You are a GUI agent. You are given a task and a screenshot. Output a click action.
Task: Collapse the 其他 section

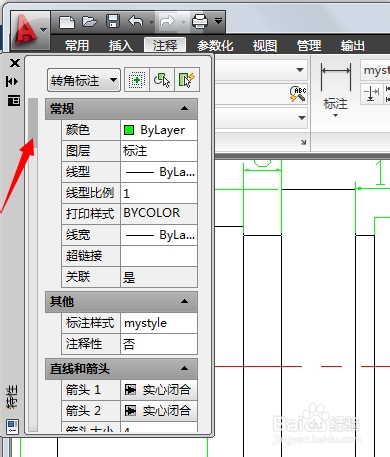coord(184,302)
